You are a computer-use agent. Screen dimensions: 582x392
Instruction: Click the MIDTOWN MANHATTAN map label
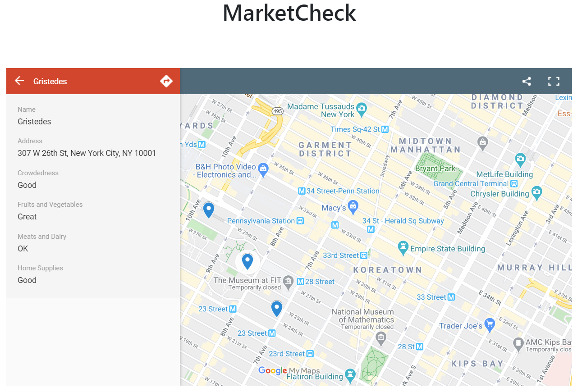click(x=426, y=146)
